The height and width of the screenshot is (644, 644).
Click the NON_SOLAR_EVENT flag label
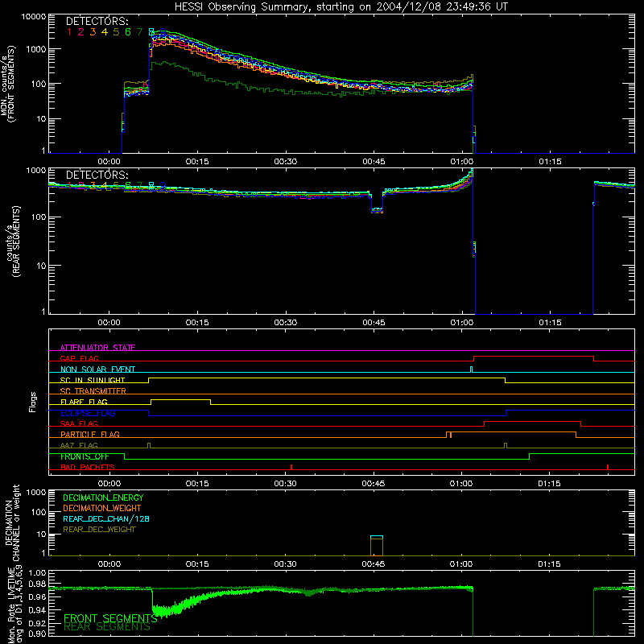tap(97, 369)
